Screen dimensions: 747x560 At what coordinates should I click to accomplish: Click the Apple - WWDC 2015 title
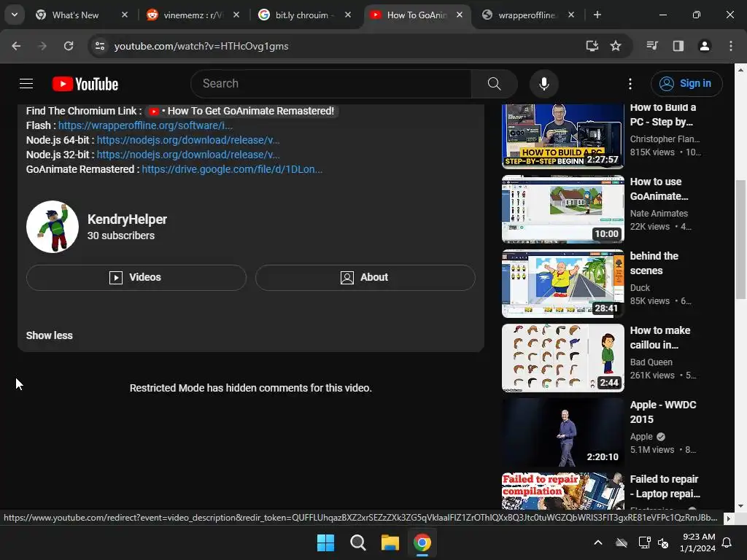tap(662, 413)
